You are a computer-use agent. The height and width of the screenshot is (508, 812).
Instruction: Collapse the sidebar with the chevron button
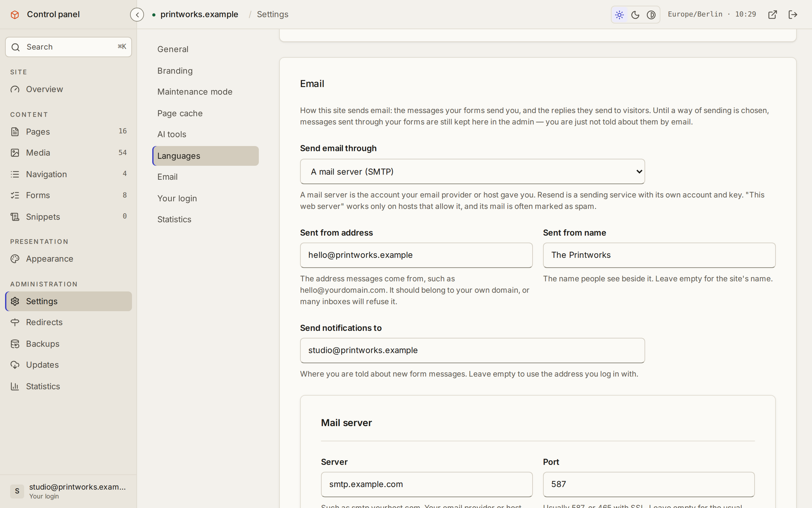(137, 15)
